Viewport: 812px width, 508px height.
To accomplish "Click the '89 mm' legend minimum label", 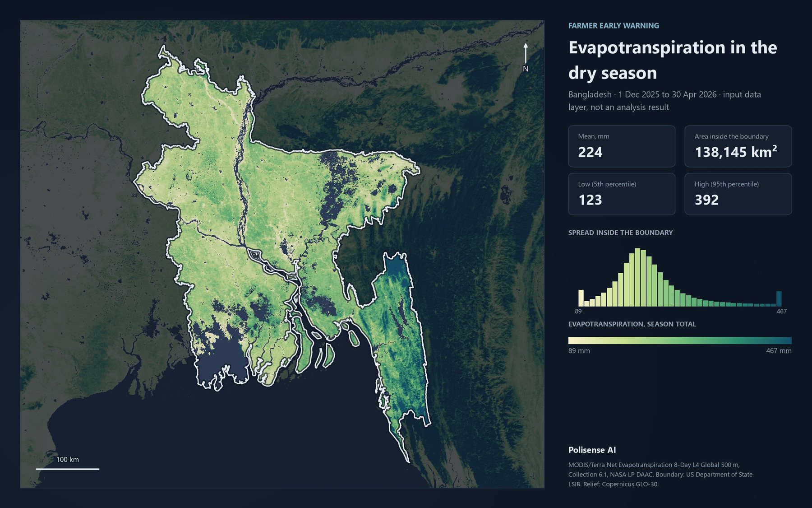I will (x=579, y=351).
